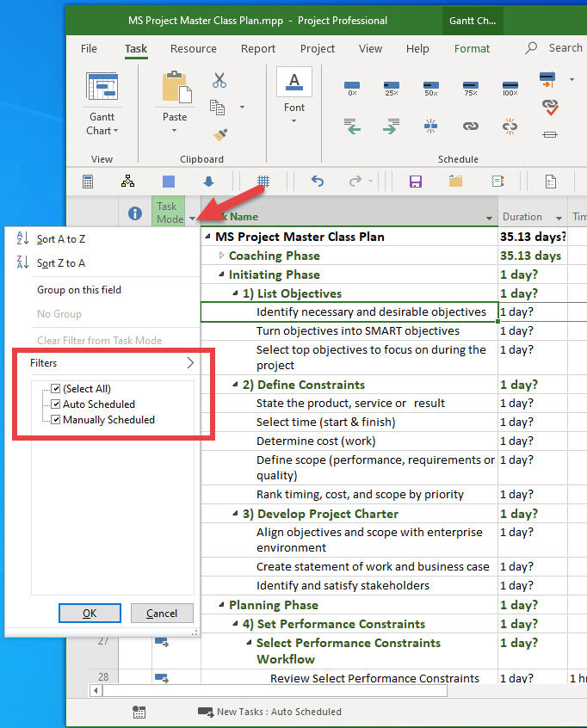Choose Sort Z to A
Viewport: 587px width, 728px height.
click(61, 263)
